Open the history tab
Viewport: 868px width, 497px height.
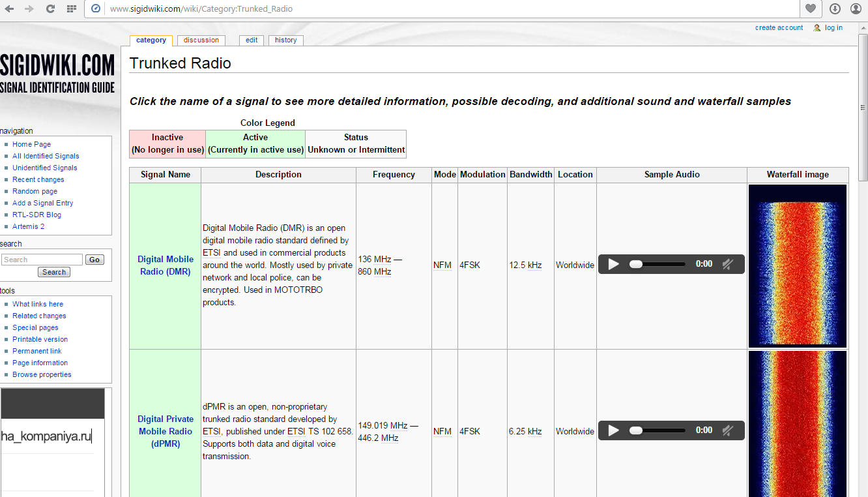tap(285, 40)
